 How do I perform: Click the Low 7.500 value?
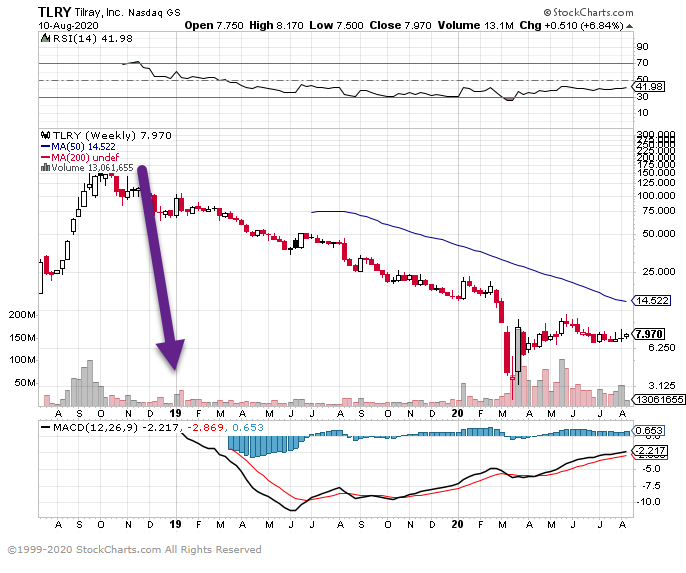pos(336,25)
